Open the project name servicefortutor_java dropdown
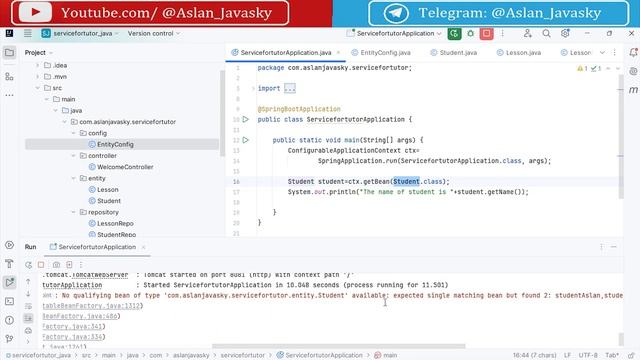The width and height of the screenshot is (640, 360). coord(80,33)
